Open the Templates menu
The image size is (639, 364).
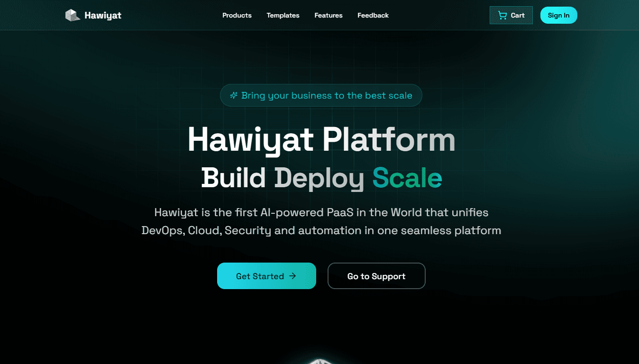pos(283,15)
